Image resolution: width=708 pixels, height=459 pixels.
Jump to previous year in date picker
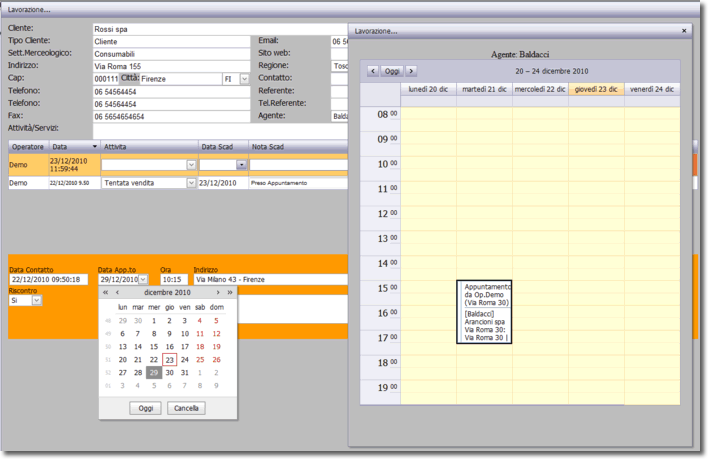click(x=106, y=292)
